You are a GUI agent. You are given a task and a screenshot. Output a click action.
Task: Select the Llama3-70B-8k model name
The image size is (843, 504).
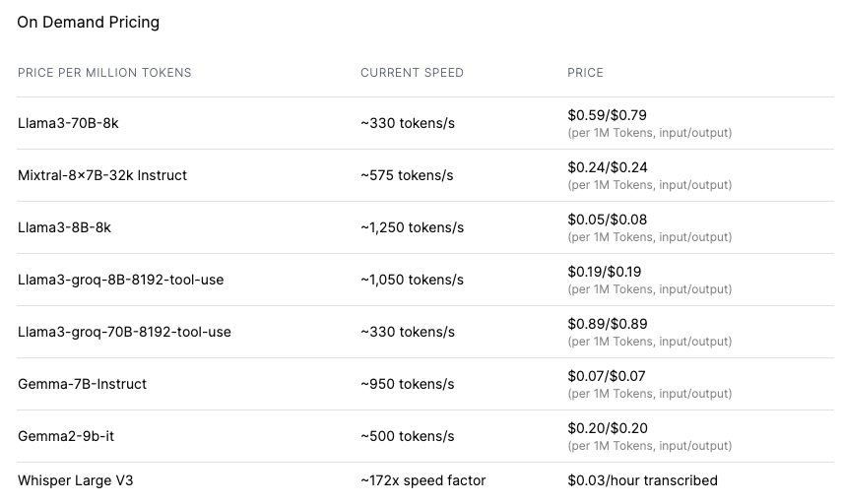coord(68,123)
